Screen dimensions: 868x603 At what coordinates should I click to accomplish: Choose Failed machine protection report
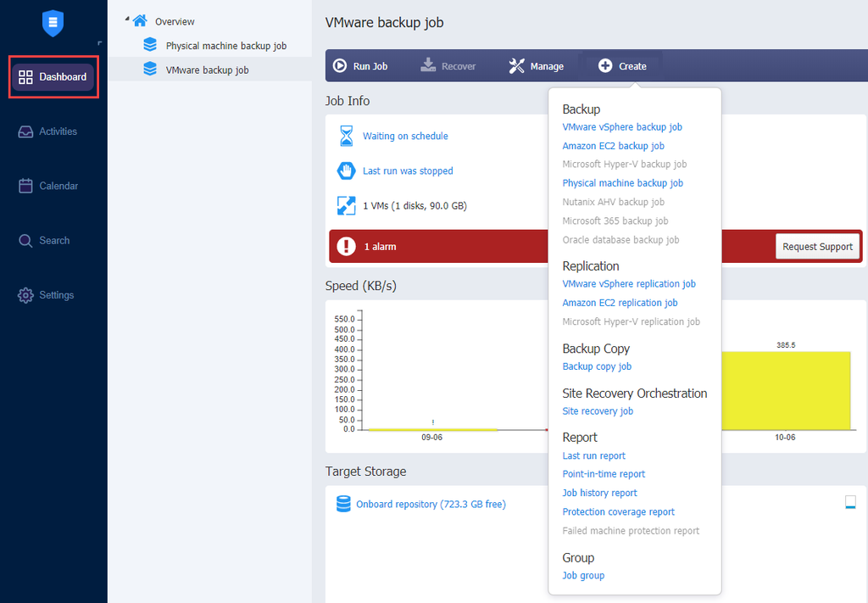tap(631, 530)
